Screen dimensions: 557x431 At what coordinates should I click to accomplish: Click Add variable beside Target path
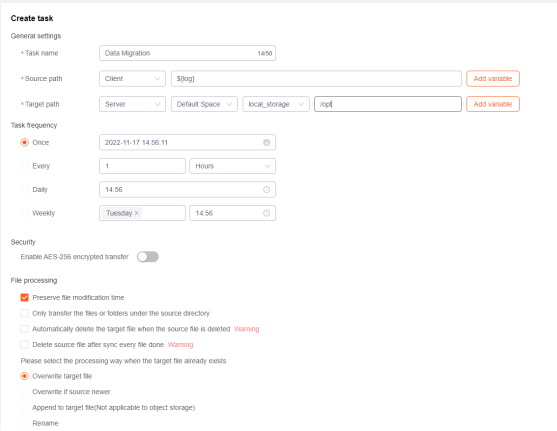tap(493, 104)
